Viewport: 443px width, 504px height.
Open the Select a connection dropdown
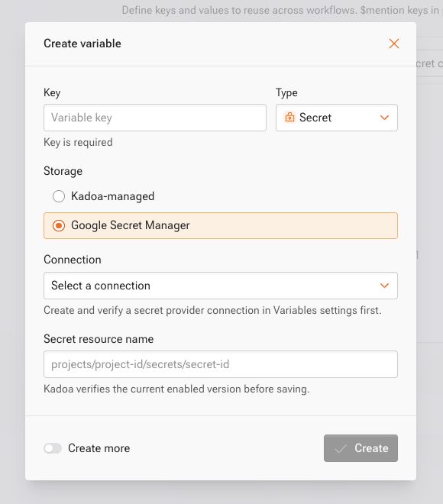click(x=221, y=286)
